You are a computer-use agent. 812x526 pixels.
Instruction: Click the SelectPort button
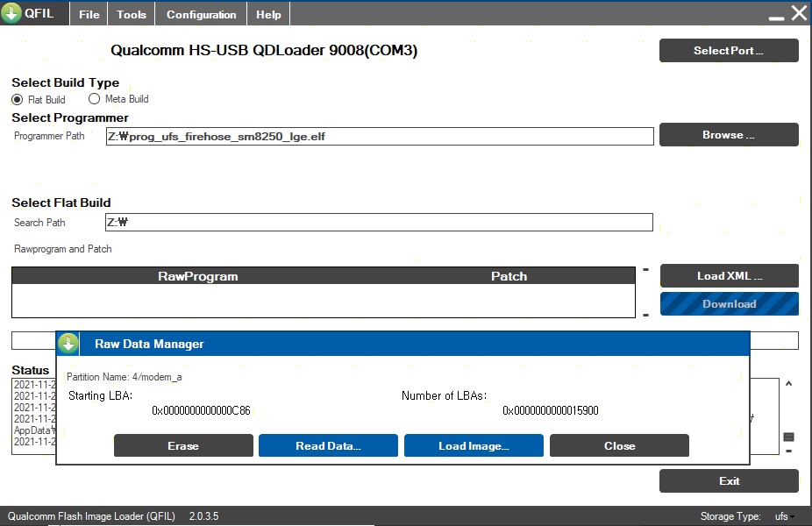tap(729, 51)
